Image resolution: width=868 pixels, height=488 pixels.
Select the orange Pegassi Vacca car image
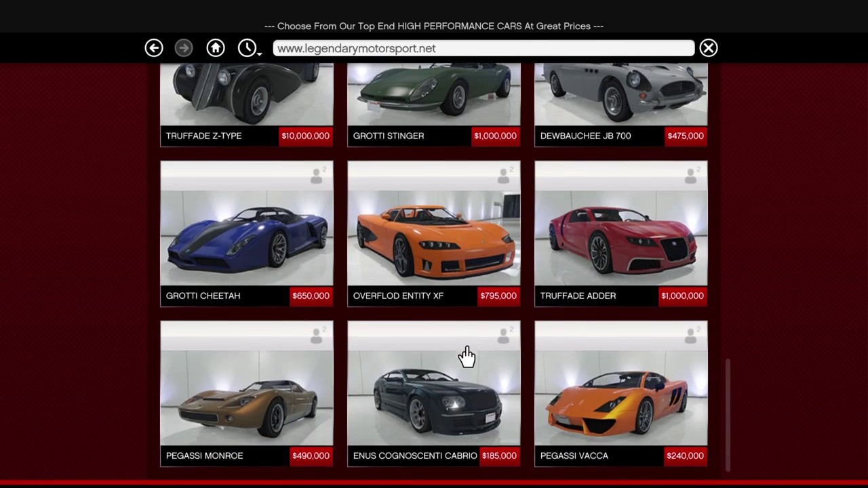point(621,398)
